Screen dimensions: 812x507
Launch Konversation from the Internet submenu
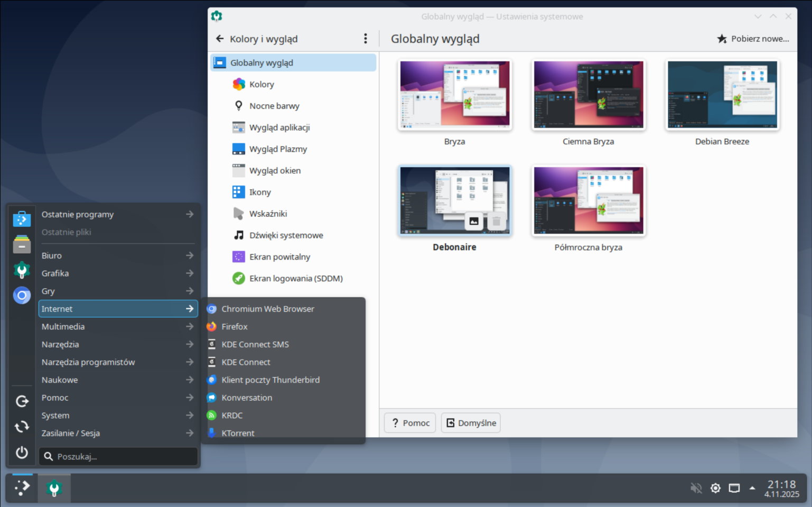tap(247, 398)
